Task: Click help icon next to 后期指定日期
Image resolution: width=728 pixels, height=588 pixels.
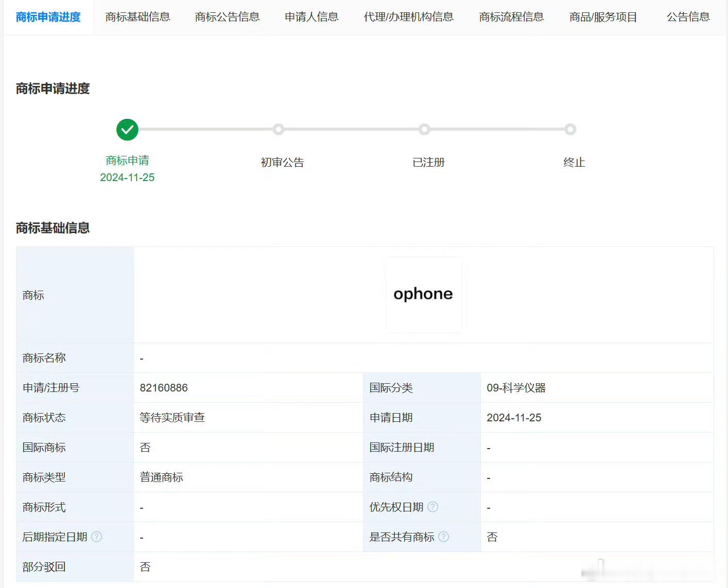Action: (97, 537)
